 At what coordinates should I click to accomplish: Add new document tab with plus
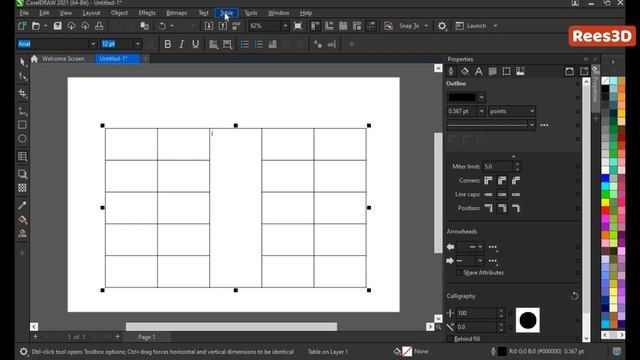146,59
